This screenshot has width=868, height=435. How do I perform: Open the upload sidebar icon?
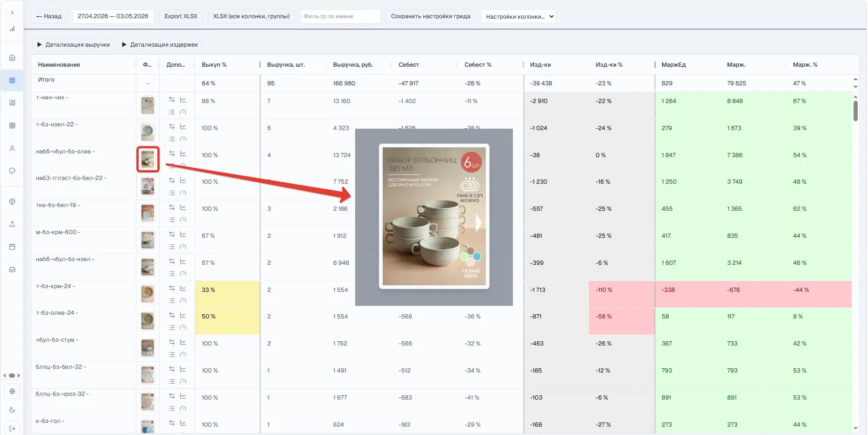[x=12, y=224]
